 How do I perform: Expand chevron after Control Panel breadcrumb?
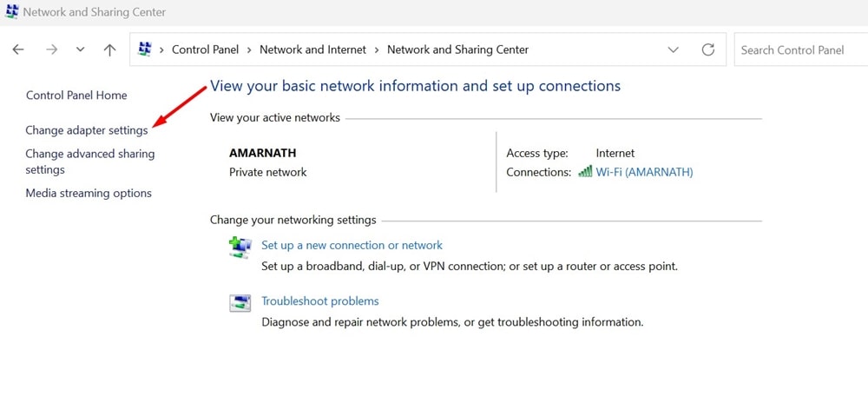click(x=249, y=50)
